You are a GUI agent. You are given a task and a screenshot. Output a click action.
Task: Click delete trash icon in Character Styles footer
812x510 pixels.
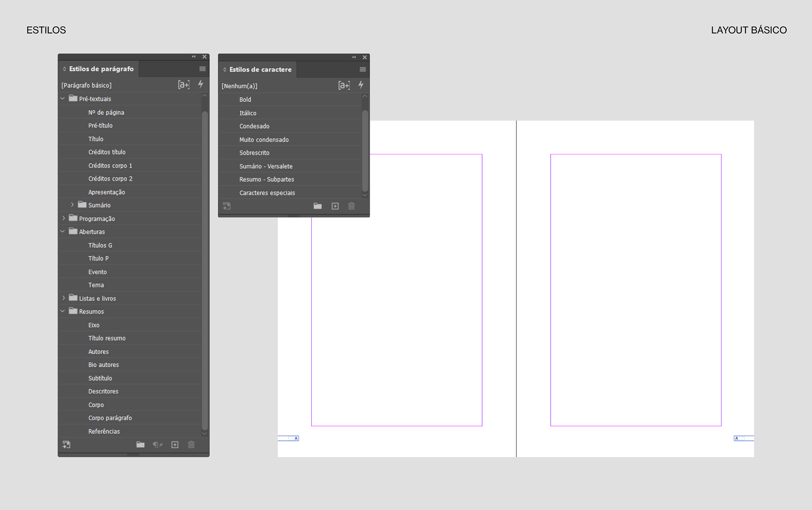pos(351,206)
